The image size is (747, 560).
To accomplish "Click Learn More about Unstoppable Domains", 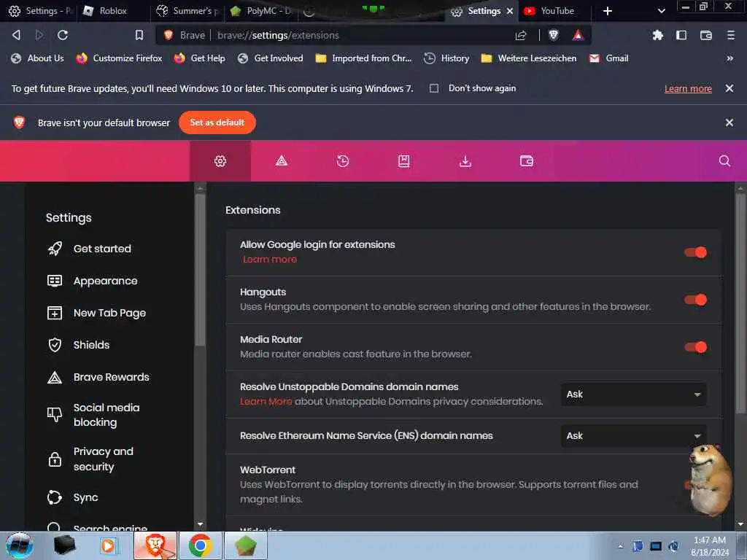I will [x=266, y=402].
